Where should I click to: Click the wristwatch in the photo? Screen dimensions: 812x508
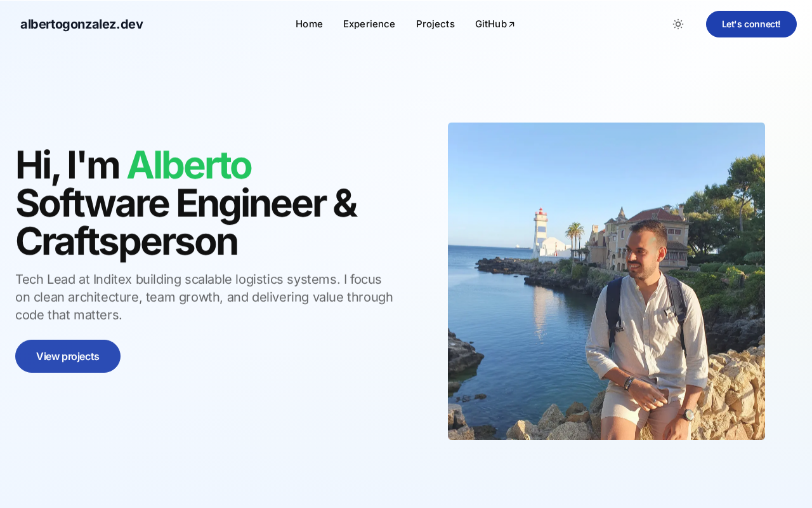click(686, 415)
